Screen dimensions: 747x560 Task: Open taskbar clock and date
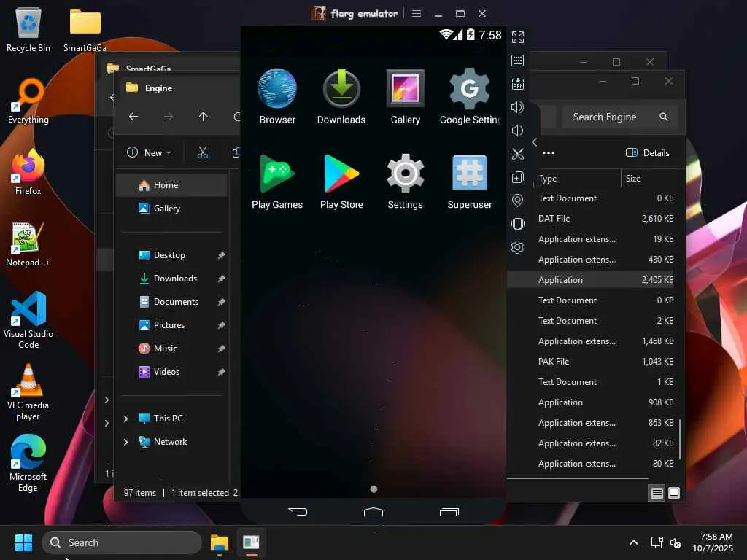[713, 542]
